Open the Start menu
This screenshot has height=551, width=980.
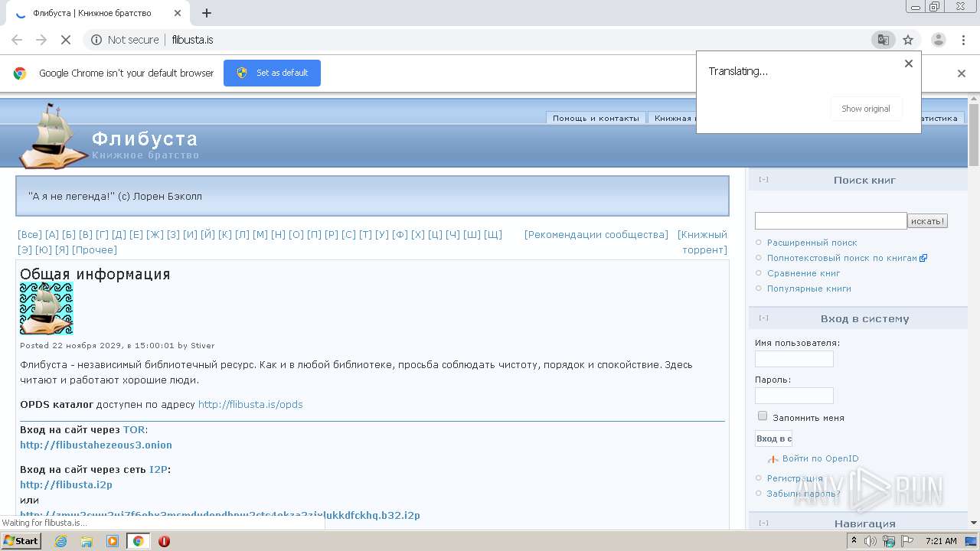(21, 541)
